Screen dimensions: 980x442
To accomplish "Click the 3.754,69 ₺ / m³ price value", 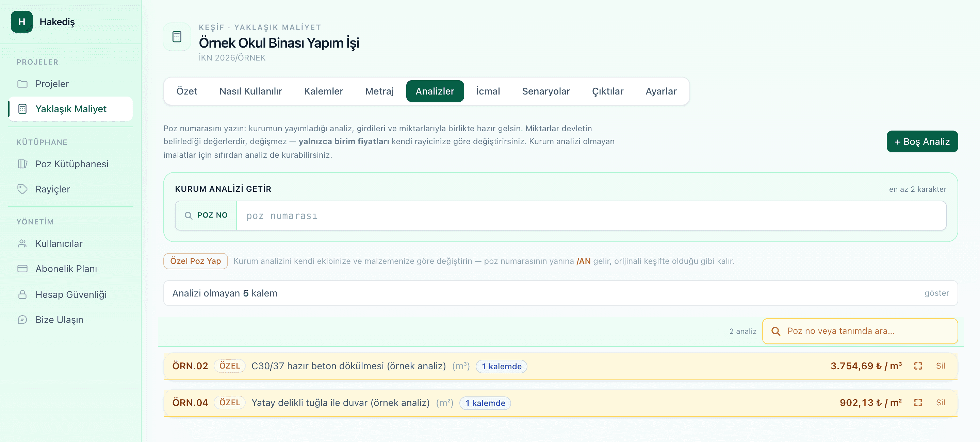I will tap(866, 366).
